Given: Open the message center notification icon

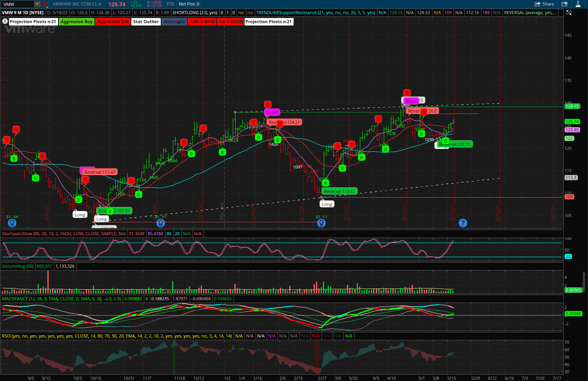Looking at the screenshot, I should (x=564, y=4).
